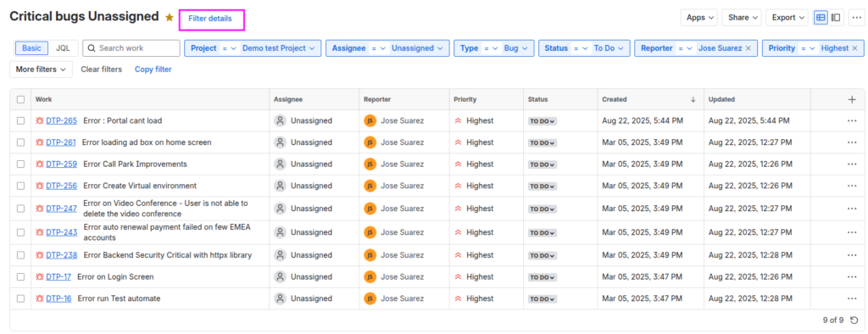Screen dimensions: 868x334
Task: Open issue DTP-265 link
Action: click(x=61, y=120)
